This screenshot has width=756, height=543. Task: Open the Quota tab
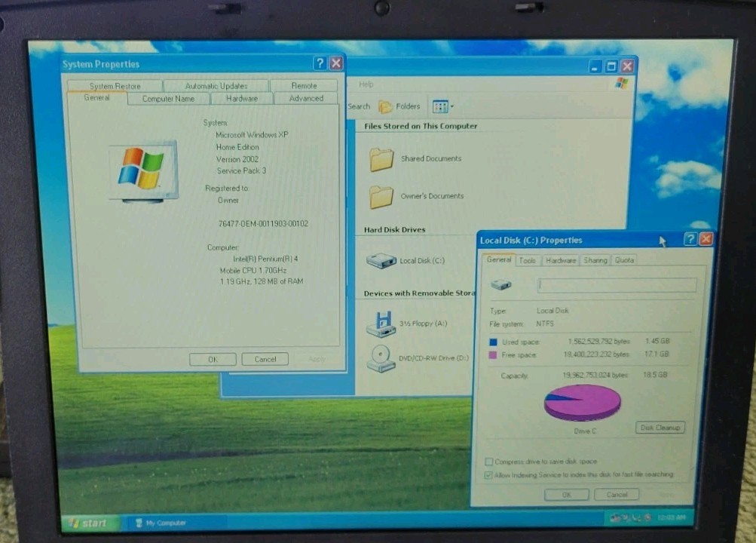coord(624,260)
